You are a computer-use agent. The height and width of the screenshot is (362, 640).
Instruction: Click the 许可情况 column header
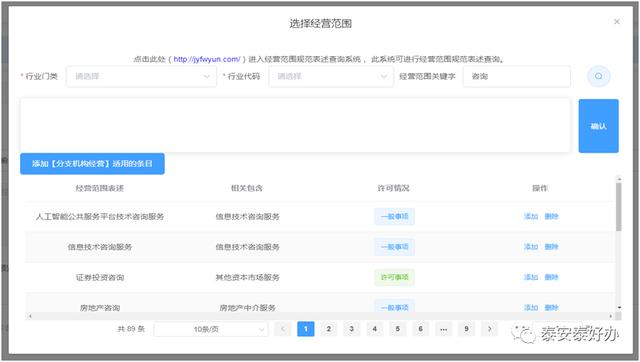pos(393,188)
